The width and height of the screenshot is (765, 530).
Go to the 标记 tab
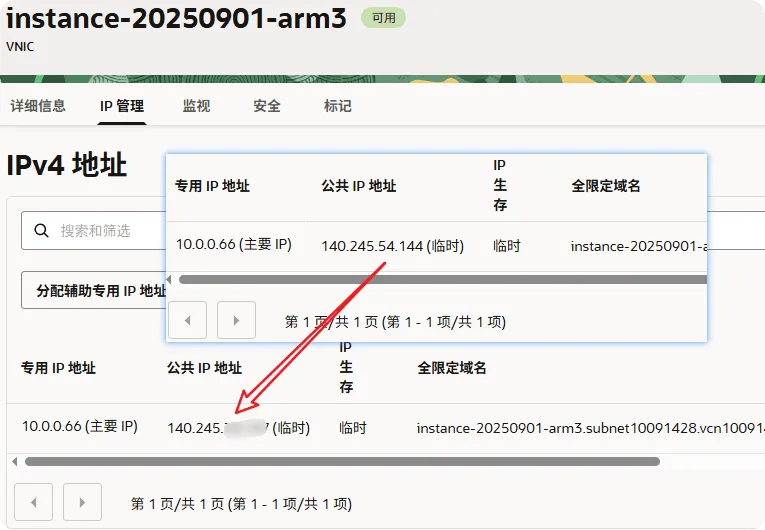pyautogui.click(x=338, y=106)
